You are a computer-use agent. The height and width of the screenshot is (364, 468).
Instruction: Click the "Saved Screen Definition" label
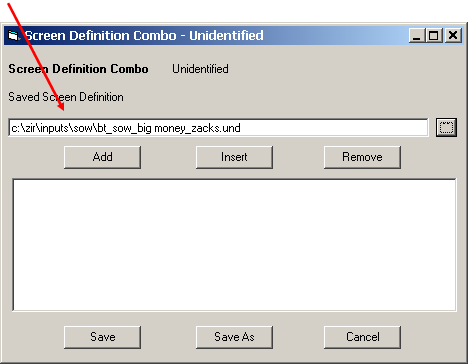pyautogui.click(x=66, y=97)
